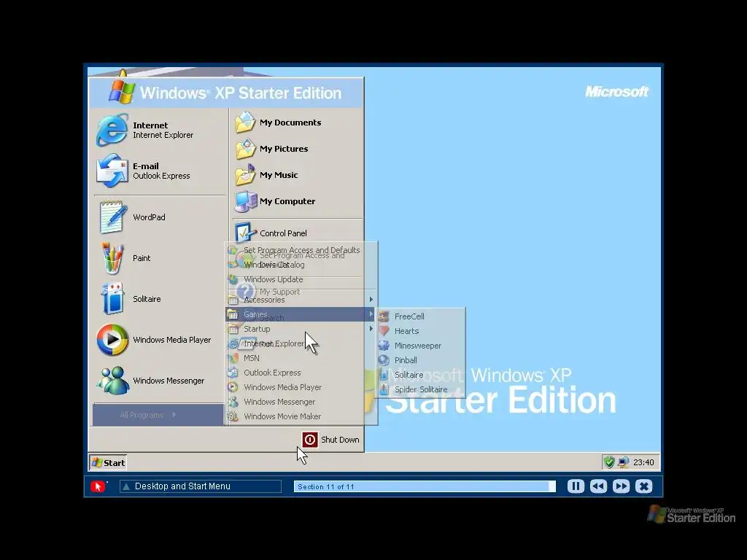The width and height of the screenshot is (747, 560).
Task: Open the My Pictures folder icon
Action: 245,149
